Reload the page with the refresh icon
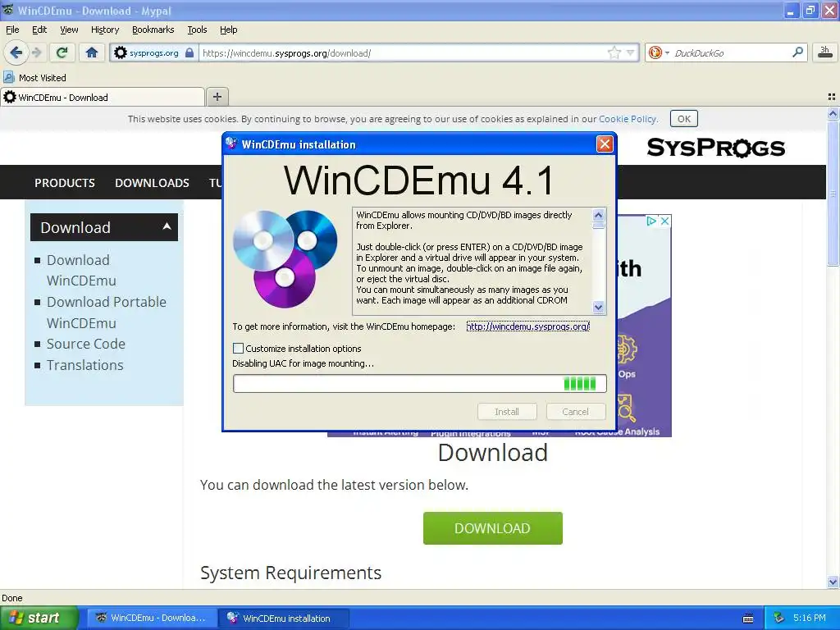This screenshot has height=630, width=840. [x=62, y=52]
